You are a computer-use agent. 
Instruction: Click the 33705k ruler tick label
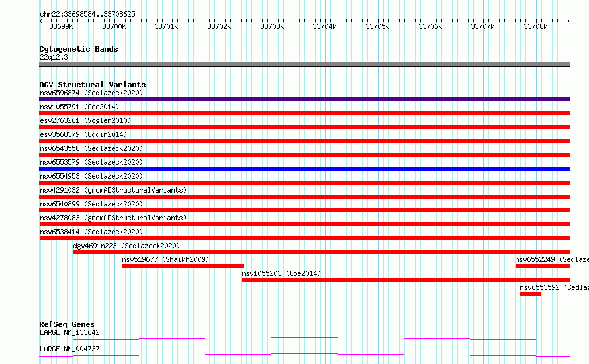pyautogui.click(x=377, y=26)
